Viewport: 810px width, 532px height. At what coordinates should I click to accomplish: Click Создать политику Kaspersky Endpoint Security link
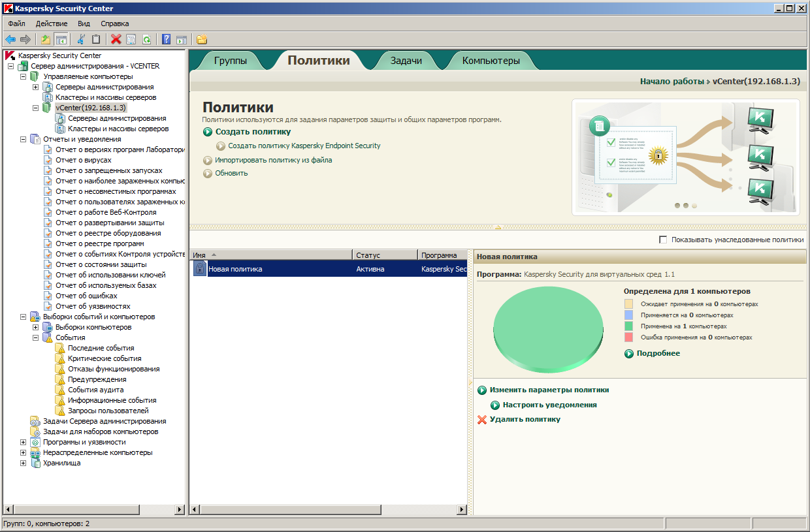pos(304,146)
